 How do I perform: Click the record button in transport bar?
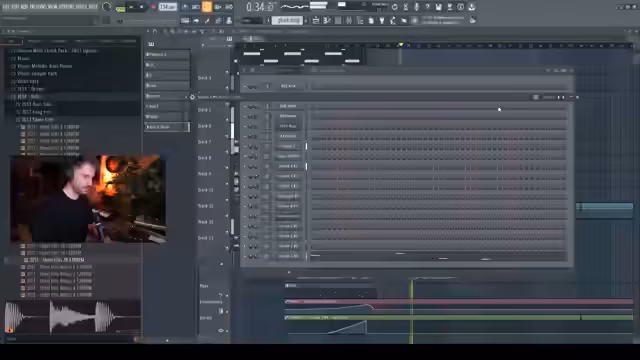pyautogui.click(x=154, y=7)
